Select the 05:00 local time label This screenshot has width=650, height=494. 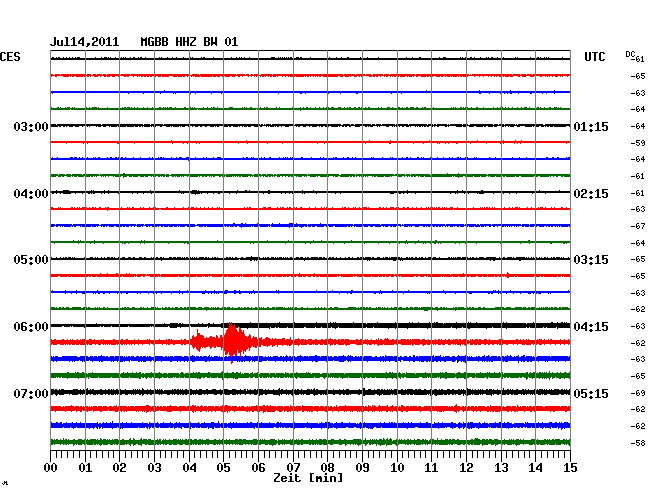(31, 260)
